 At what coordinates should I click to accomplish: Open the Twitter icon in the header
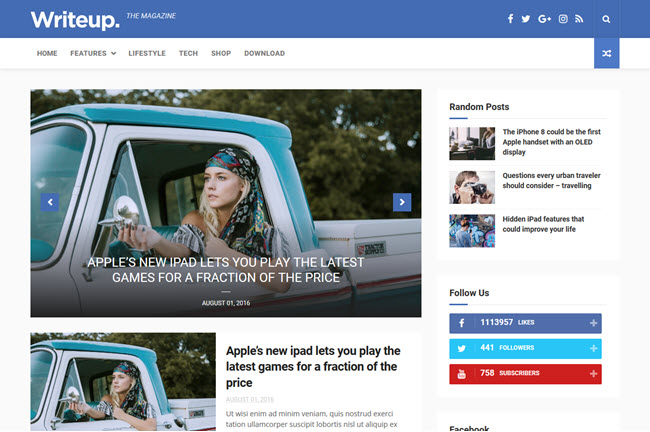click(x=526, y=19)
